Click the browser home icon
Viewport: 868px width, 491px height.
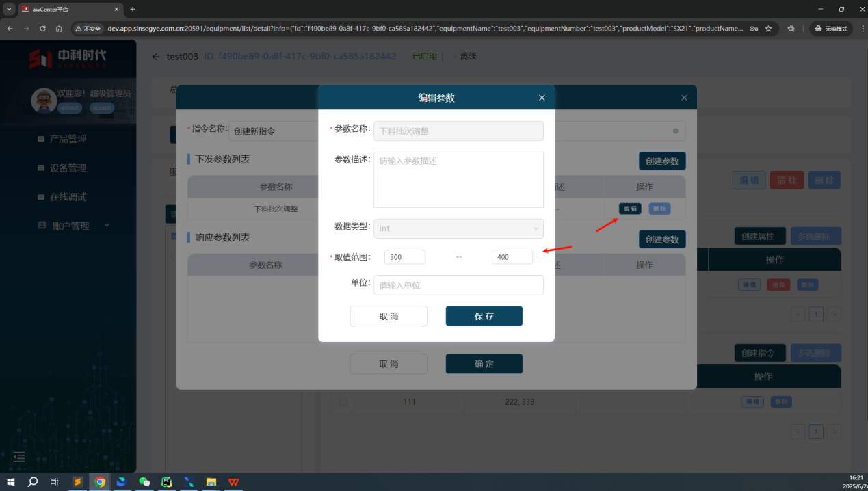click(x=60, y=29)
